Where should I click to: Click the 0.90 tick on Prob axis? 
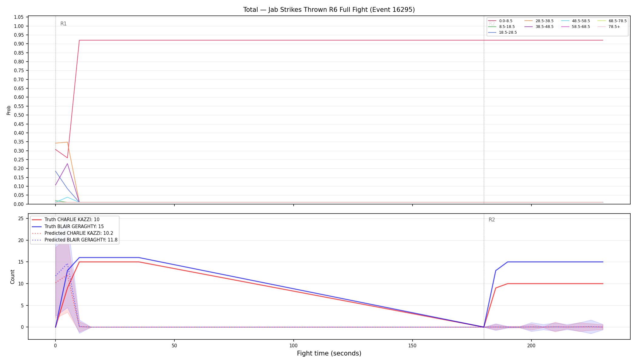19,44
